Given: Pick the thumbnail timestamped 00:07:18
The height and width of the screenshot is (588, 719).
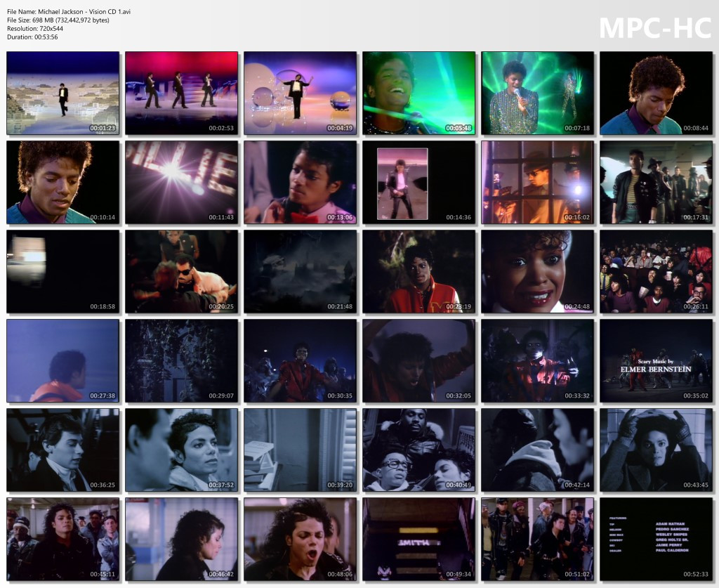Looking at the screenshot, I should coord(537,93).
